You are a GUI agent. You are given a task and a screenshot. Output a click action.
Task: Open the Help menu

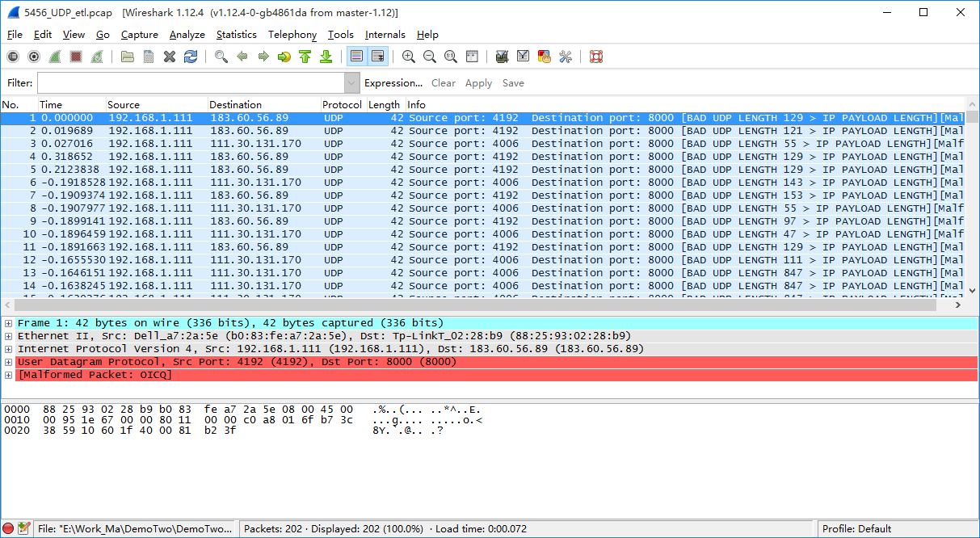(427, 35)
